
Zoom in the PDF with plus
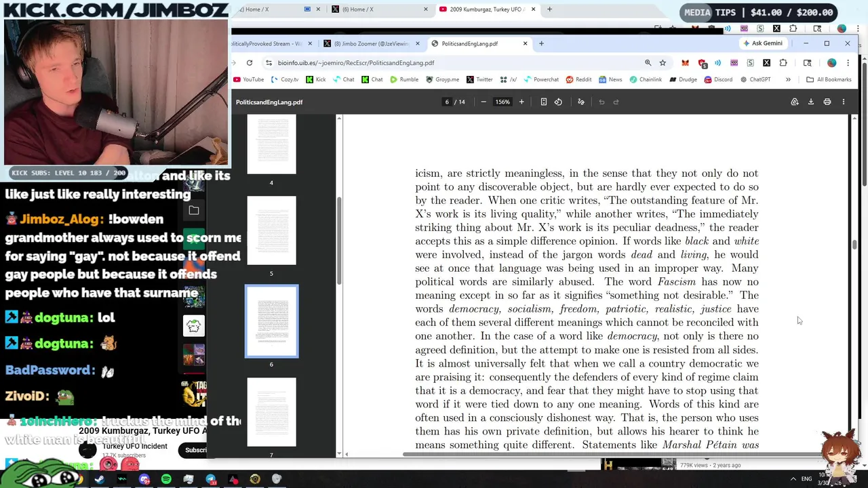coord(521,102)
